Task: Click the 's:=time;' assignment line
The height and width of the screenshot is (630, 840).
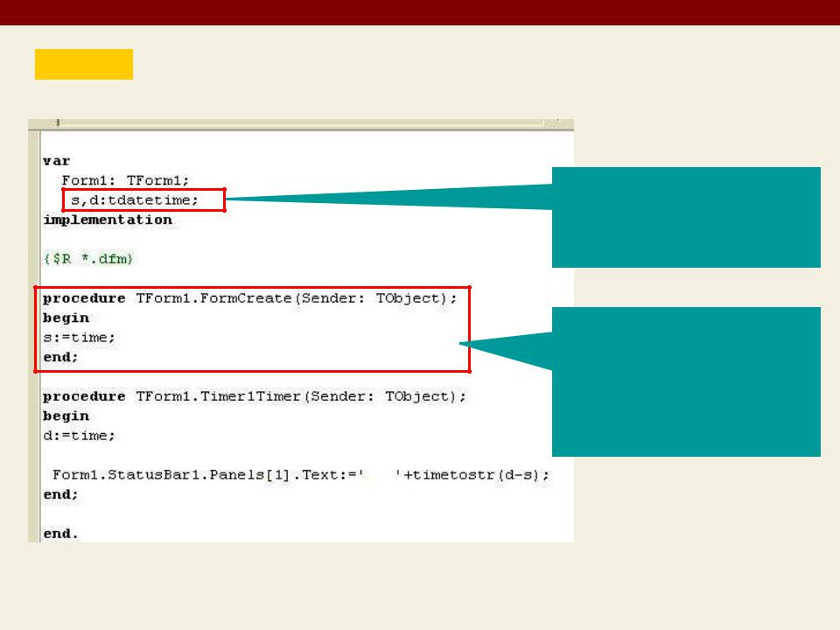Action: 79,338
